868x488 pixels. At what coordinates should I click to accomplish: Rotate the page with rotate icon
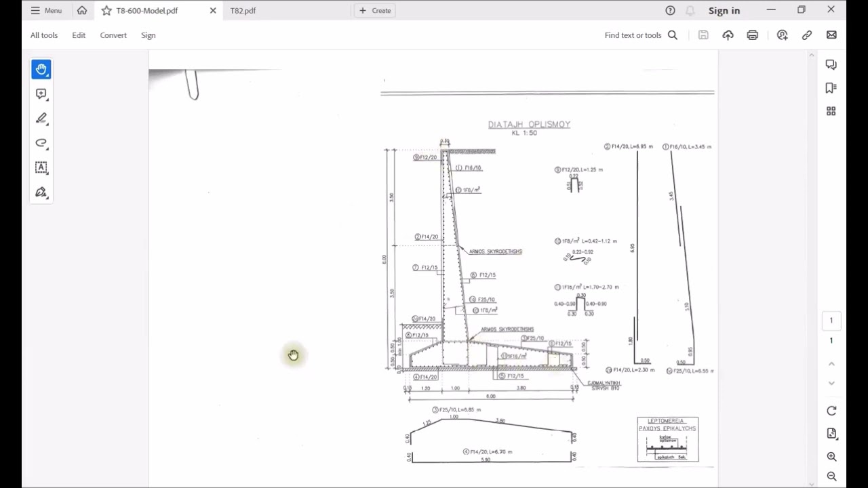[831, 411]
